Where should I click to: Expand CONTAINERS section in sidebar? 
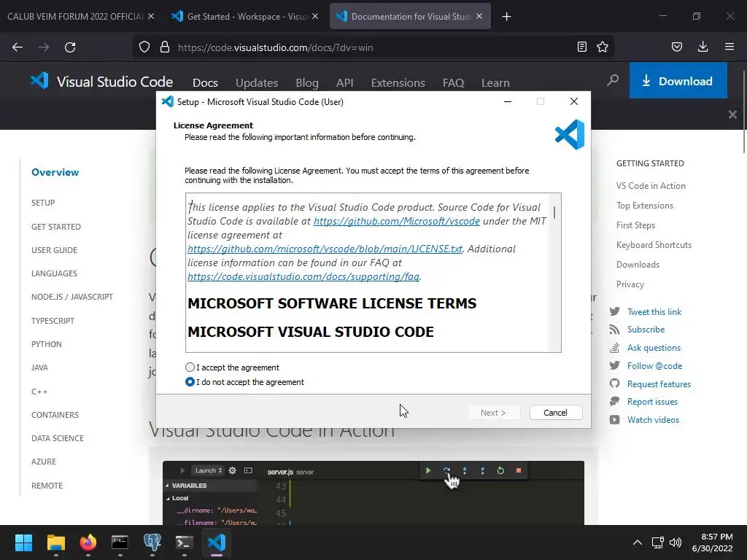(x=55, y=415)
